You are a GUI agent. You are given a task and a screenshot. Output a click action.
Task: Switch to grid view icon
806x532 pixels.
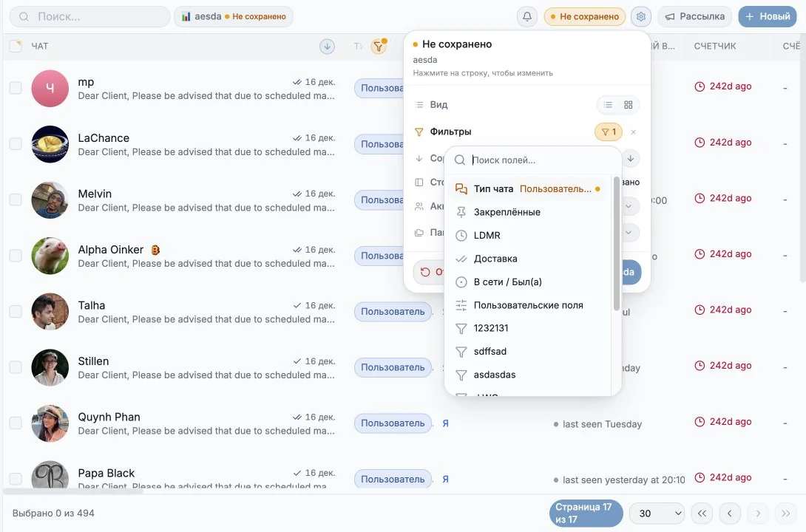point(628,105)
